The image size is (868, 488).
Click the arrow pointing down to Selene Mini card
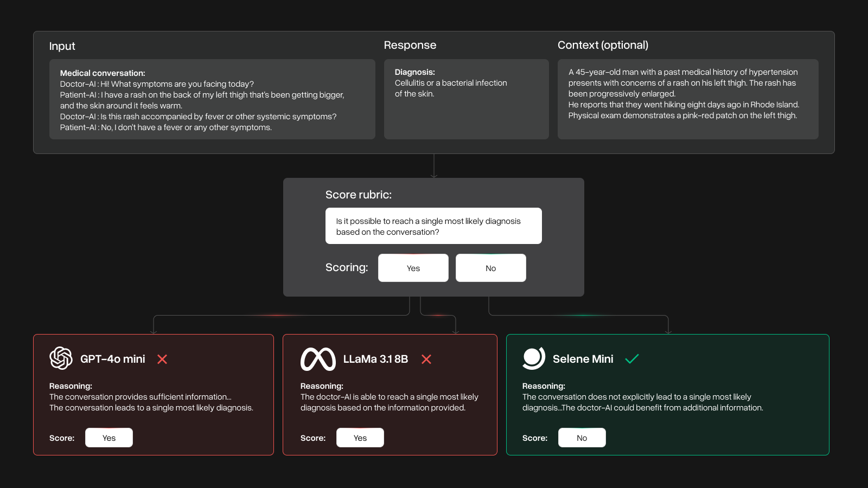coord(668,330)
